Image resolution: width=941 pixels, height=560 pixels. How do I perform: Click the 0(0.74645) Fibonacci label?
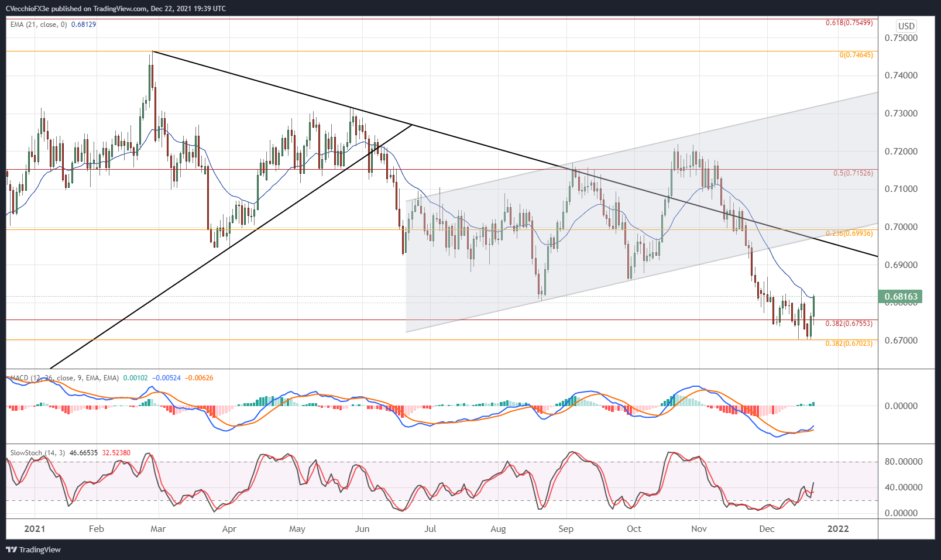point(856,55)
